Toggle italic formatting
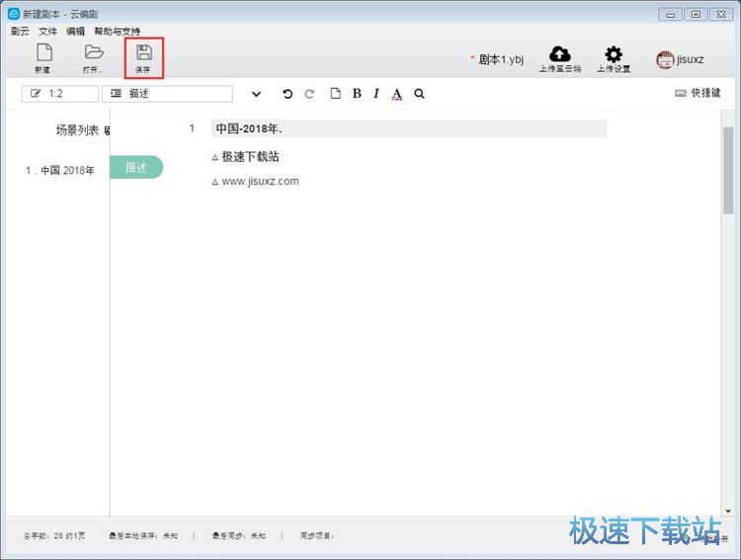This screenshot has width=741, height=560. [x=376, y=94]
